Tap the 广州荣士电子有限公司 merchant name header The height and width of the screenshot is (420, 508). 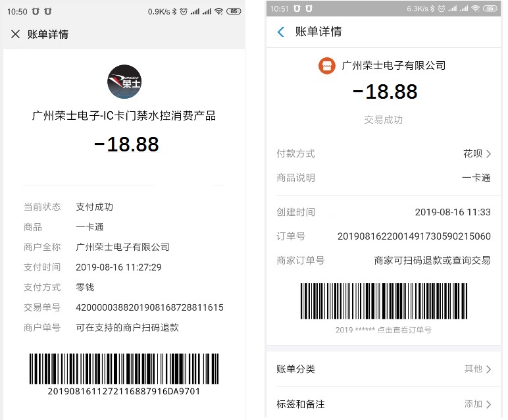coord(394,65)
